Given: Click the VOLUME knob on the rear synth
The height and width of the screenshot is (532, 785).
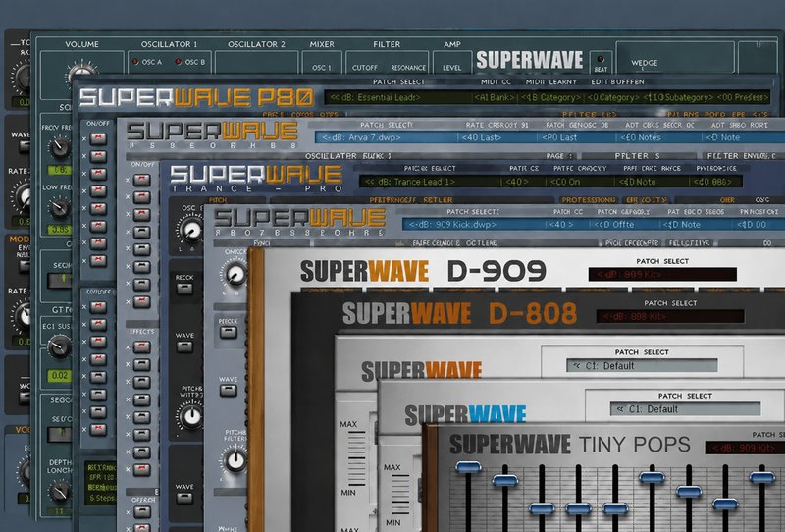Looking at the screenshot, I should pyautogui.click(x=81, y=72).
